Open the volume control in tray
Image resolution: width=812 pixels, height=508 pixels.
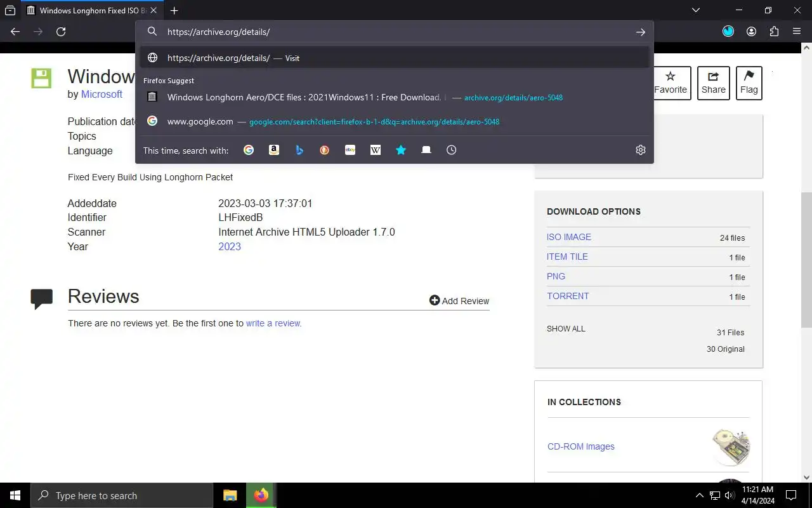point(730,495)
